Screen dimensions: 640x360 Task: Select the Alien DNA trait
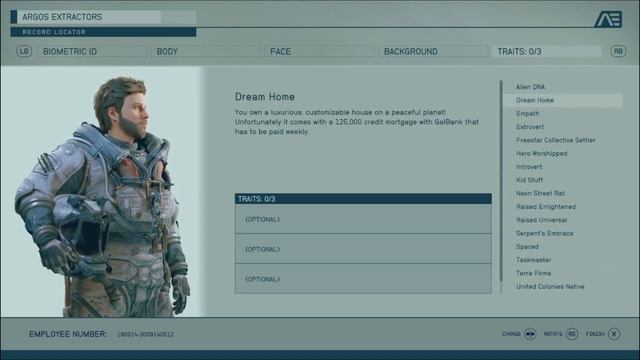pos(530,87)
